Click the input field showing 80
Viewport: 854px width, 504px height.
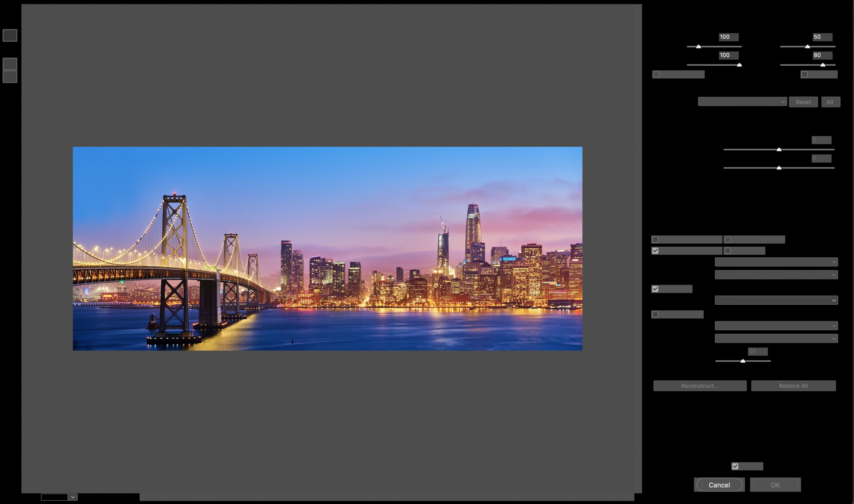tap(822, 55)
